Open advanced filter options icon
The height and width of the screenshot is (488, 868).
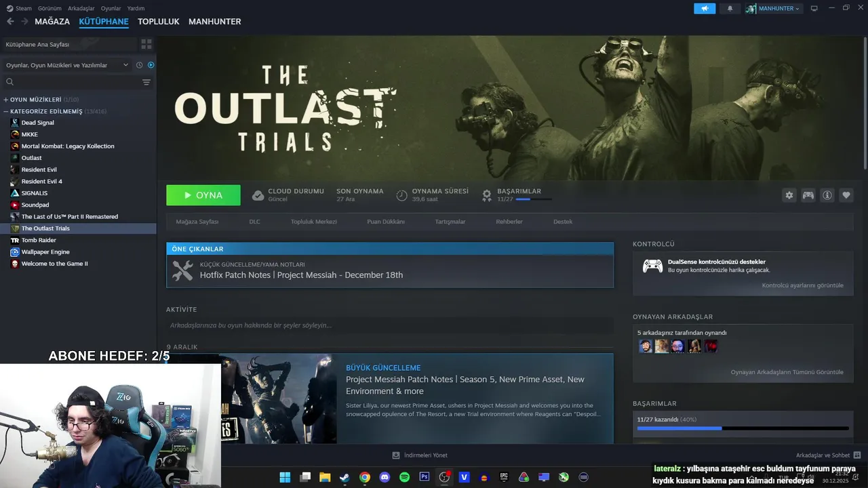[146, 82]
